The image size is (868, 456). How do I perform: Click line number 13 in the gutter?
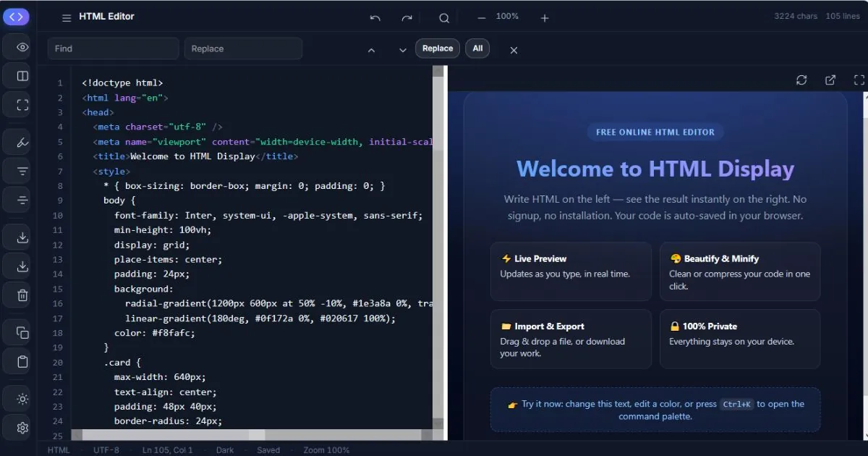(58, 259)
